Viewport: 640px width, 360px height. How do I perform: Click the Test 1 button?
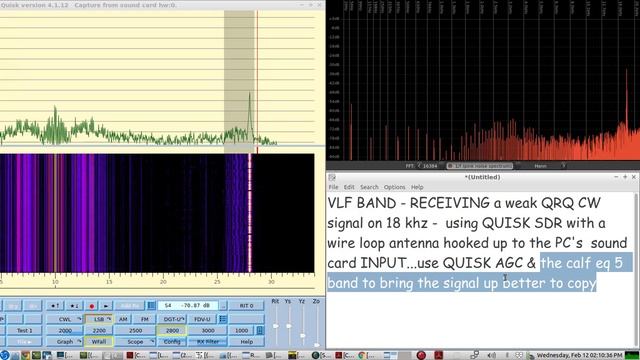coord(24,331)
